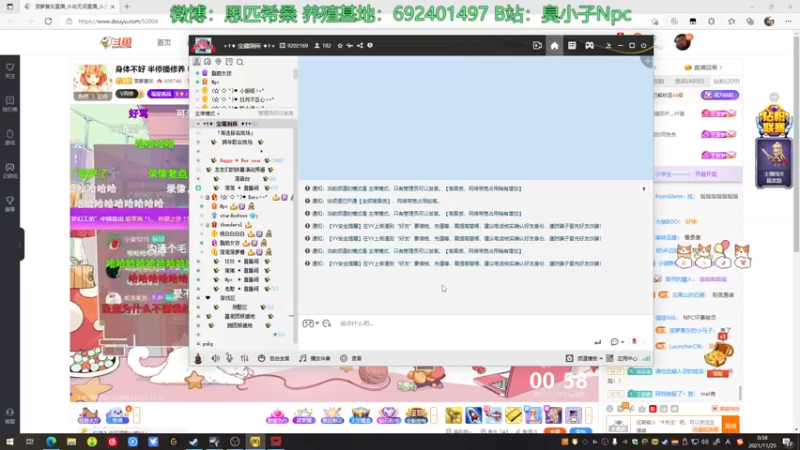
Task: Click the mic avatar icon in YY bottom bar
Action: click(198, 358)
